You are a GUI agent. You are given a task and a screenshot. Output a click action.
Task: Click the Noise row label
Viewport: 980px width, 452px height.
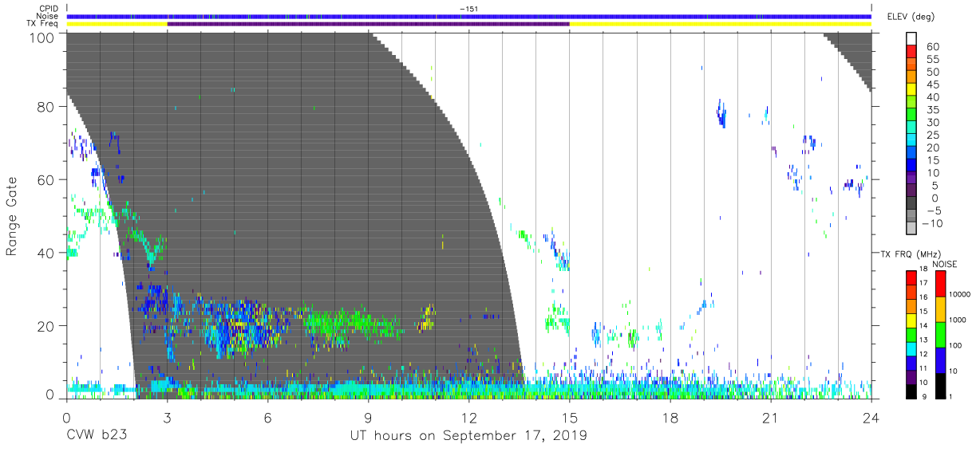[48, 16]
